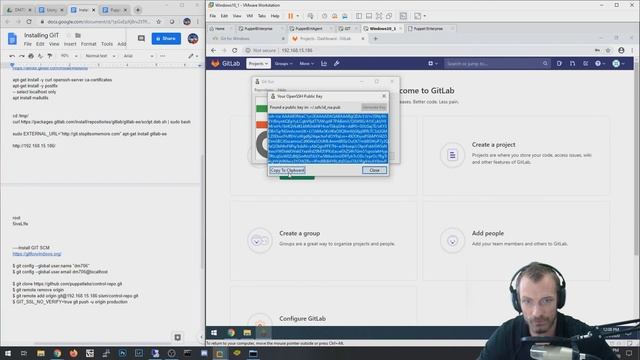Click GitLab search or jump to field
The image size is (640, 360).
coord(497,64)
